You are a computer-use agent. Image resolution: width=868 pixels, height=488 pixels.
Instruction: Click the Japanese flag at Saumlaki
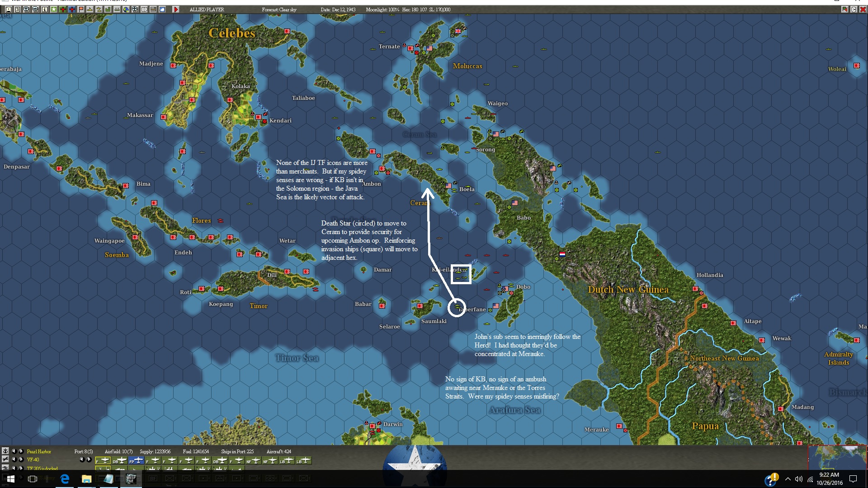[420, 306]
